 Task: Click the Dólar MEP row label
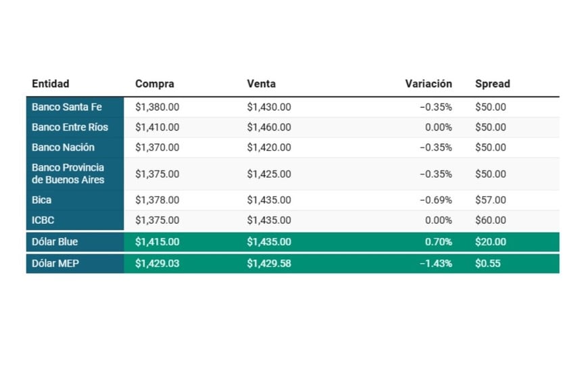(55, 264)
